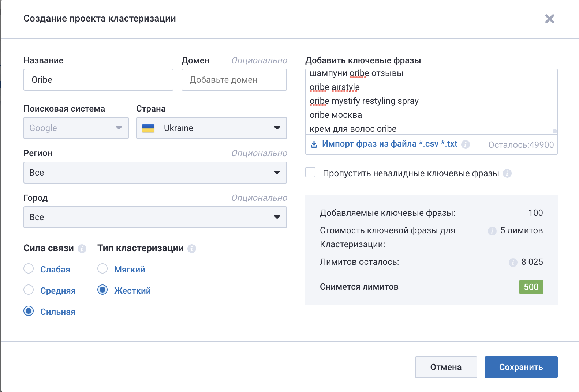Click phrase 'oribe mystify restyling spray'
This screenshot has width=579, height=392.
364,101
